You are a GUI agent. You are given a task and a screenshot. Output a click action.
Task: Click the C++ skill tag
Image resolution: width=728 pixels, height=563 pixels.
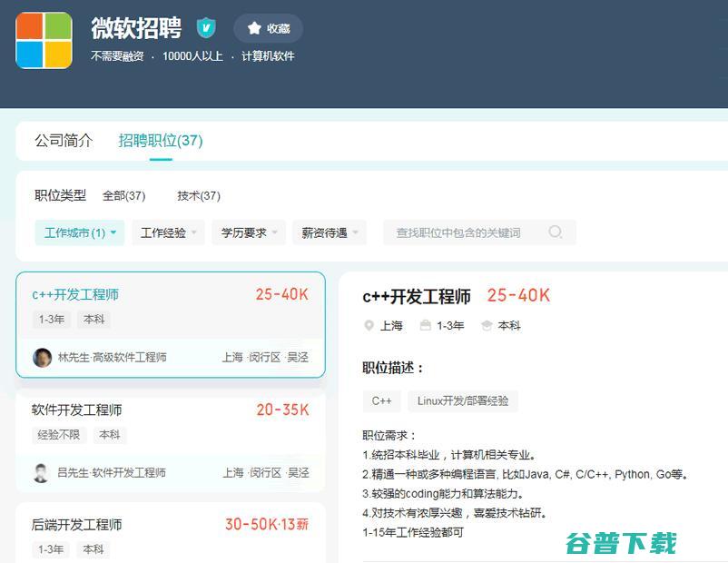coord(381,400)
